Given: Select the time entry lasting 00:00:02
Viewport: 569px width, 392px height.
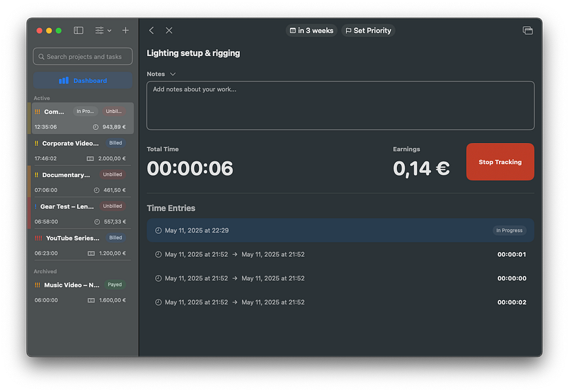Looking at the screenshot, I should click(340, 302).
